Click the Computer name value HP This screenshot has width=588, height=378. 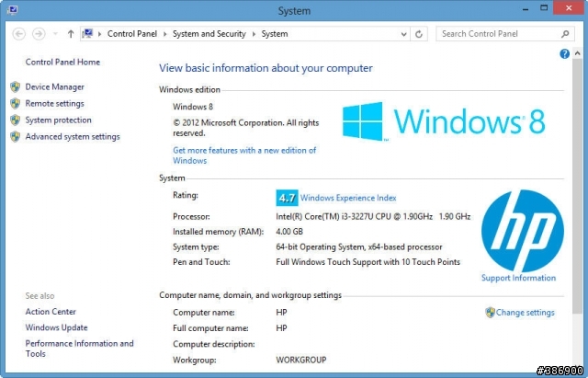[x=281, y=313]
